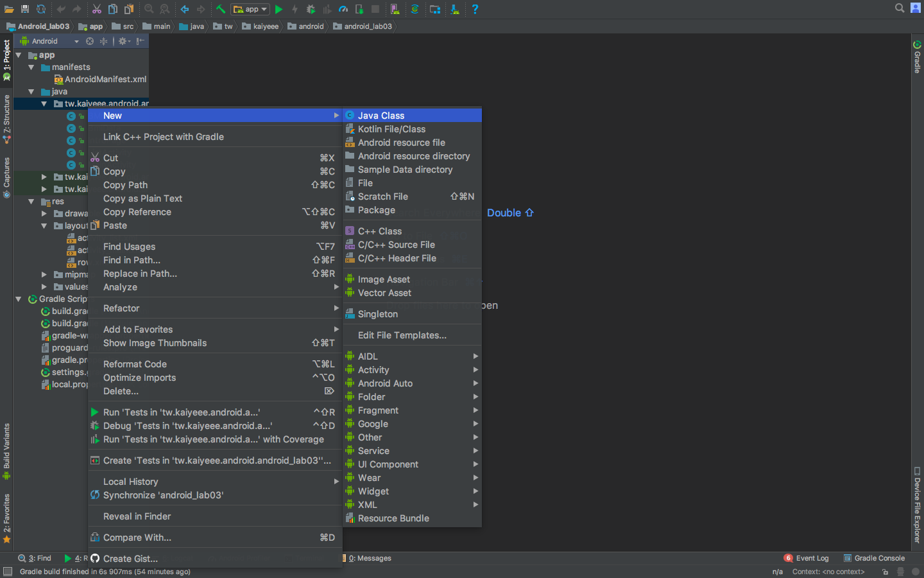Image resolution: width=924 pixels, height=578 pixels.
Task: Click the kaiyeee breadcrumb in navigation bar
Action: pos(261,26)
